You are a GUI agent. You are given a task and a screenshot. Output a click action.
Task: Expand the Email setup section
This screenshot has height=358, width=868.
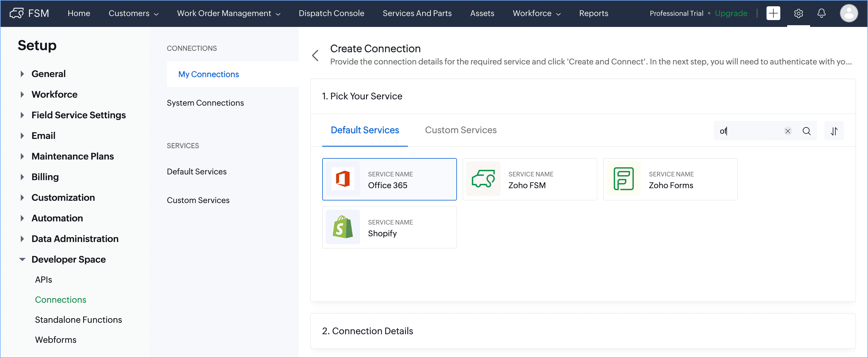click(x=22, y=135)
